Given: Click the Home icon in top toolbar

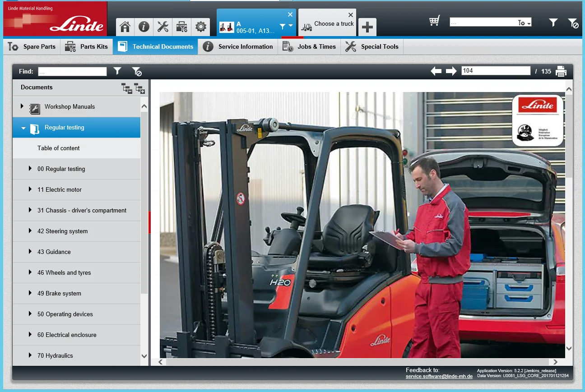Looking at the screenshot, I should [125, 27].
